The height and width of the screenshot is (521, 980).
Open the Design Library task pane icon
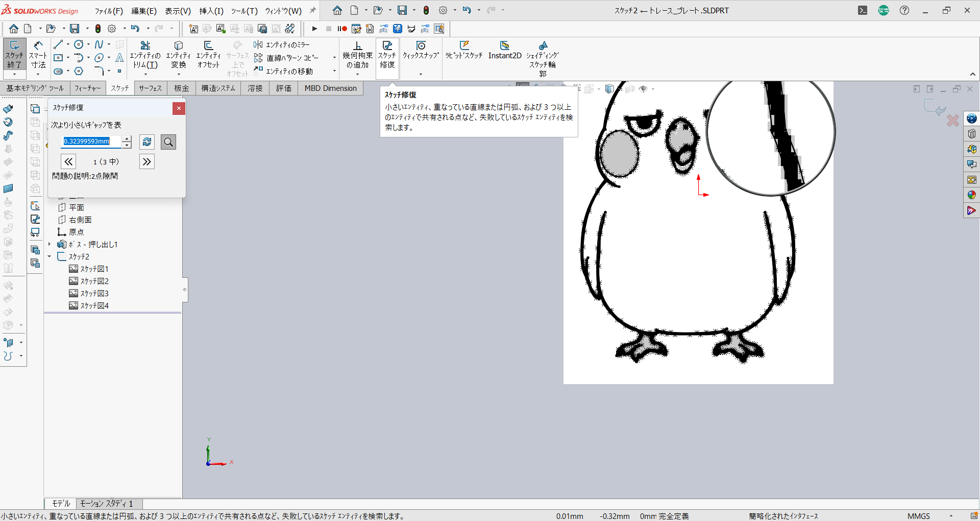pyautogui.click(x=972, y=134)
